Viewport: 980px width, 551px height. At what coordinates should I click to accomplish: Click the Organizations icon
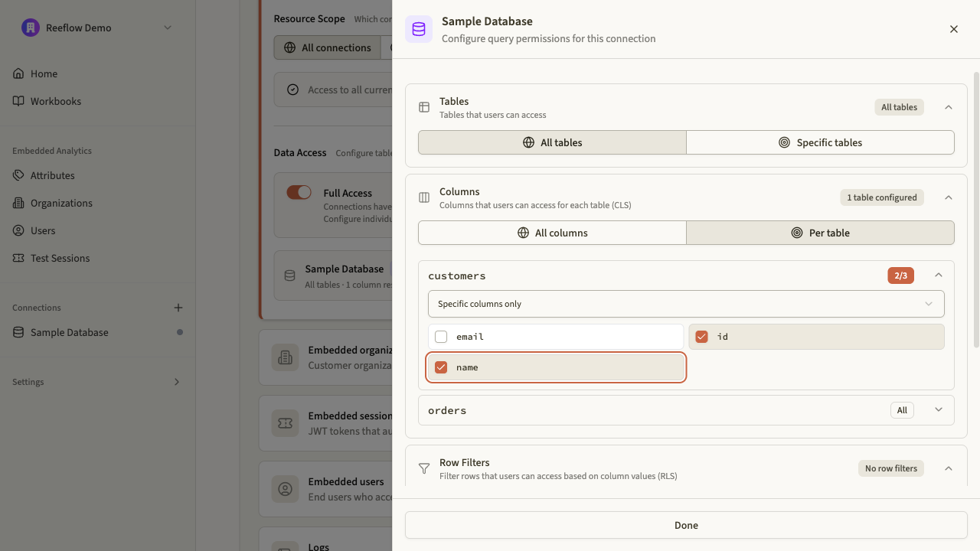pyautogui.click(x=18, y=203)
